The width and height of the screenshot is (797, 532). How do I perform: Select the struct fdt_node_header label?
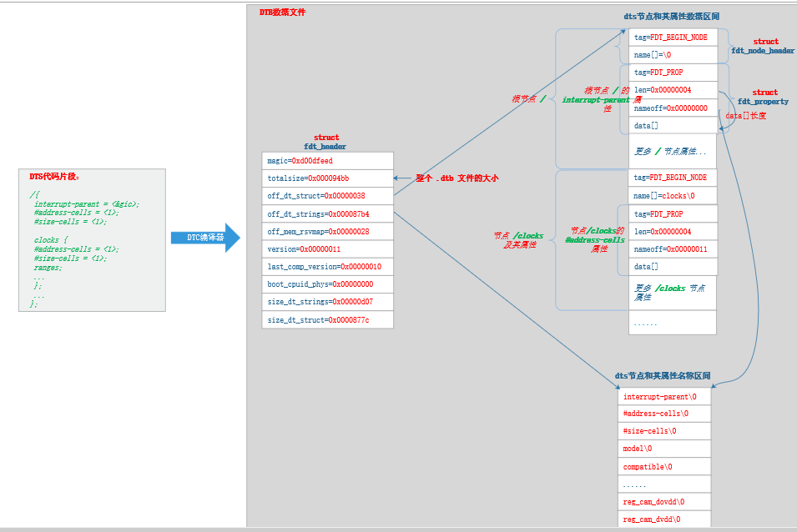pyautogui.click(x=763, y=46)
